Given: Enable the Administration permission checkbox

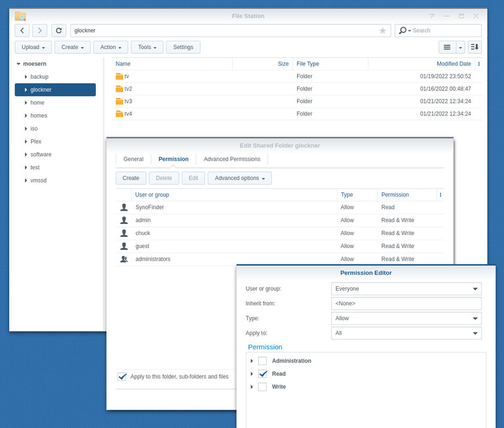Looking at the screenshot, I should click(263, 361).
